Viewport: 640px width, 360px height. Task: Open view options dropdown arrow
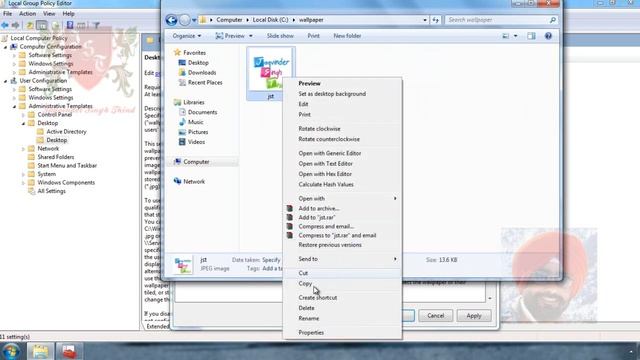[x=516, y=36]
